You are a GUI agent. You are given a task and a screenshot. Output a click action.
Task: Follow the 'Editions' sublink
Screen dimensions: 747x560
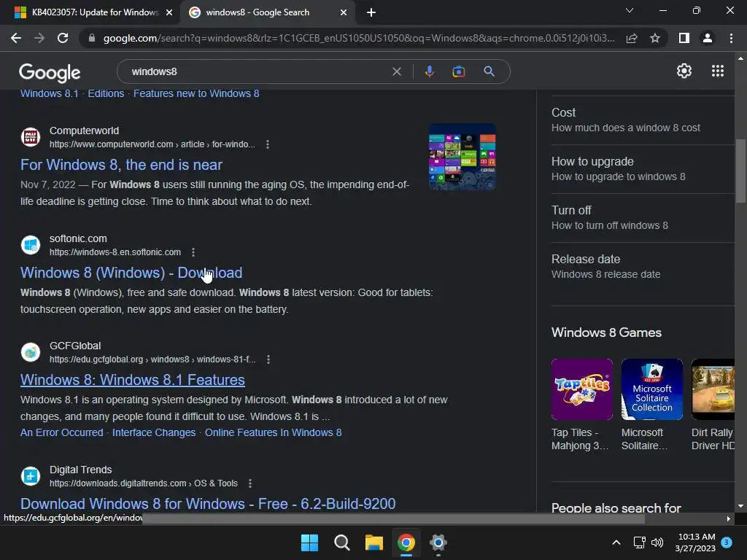(x=106, y=93)
